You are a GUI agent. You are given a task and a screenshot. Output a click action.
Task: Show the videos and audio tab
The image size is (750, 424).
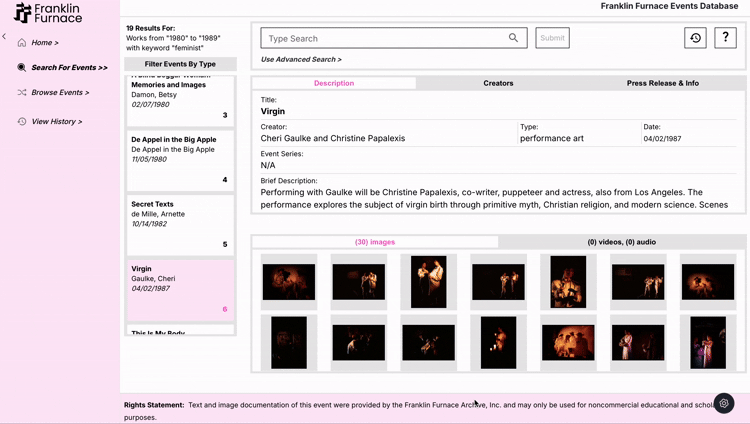click(621, 242)
